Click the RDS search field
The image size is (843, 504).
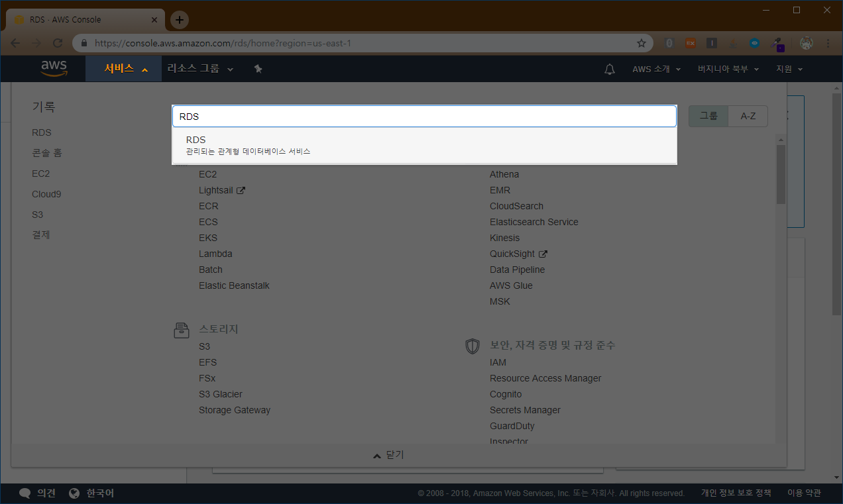(x=424, y=117)
